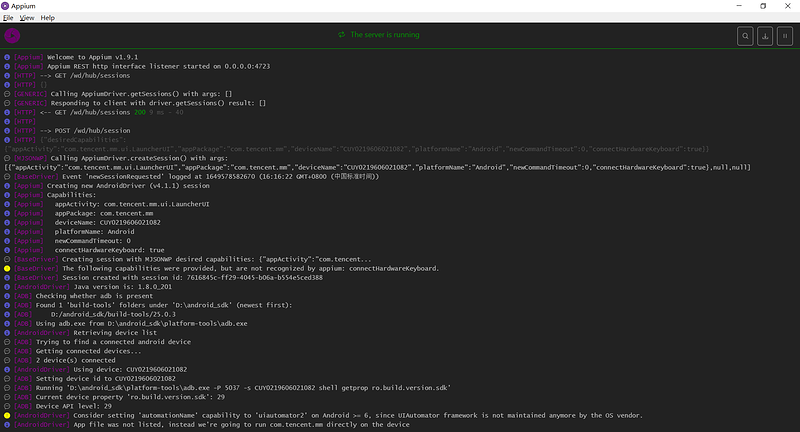Click the green '200' status code
The width and height of the screenshot is (800, 432).
click(x=140, y=112)
